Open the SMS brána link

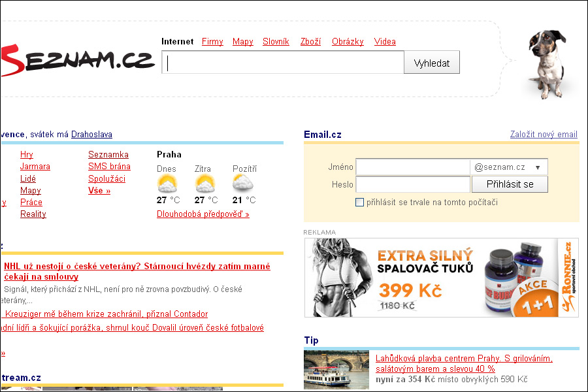[x=109, y=167]
